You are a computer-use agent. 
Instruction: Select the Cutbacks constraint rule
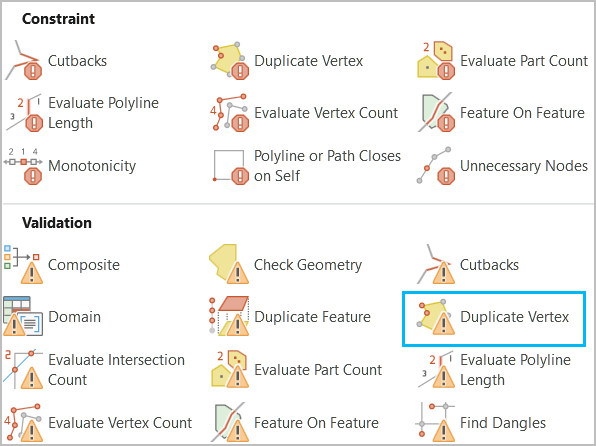(56, 61)
